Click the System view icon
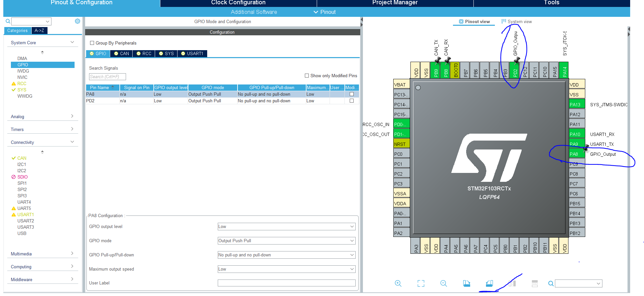This screenshot has width=644, height=296. coord(503,21)
